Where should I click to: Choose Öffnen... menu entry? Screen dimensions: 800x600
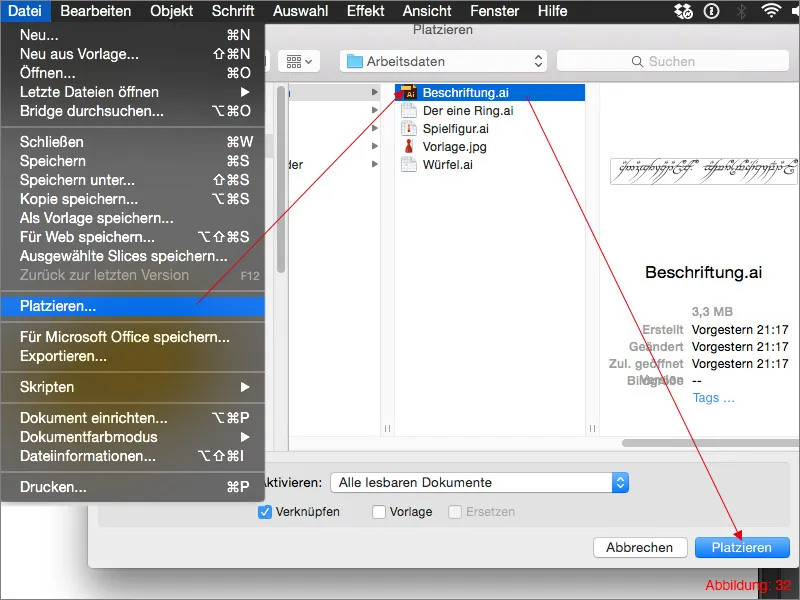pos(133,72)
